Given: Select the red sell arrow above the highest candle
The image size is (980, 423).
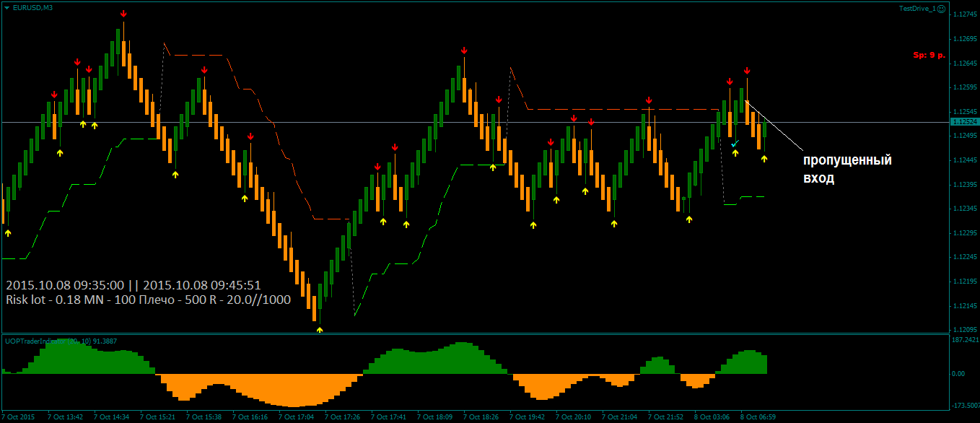Looking at the screenshot, I should [x=123, y=14].
